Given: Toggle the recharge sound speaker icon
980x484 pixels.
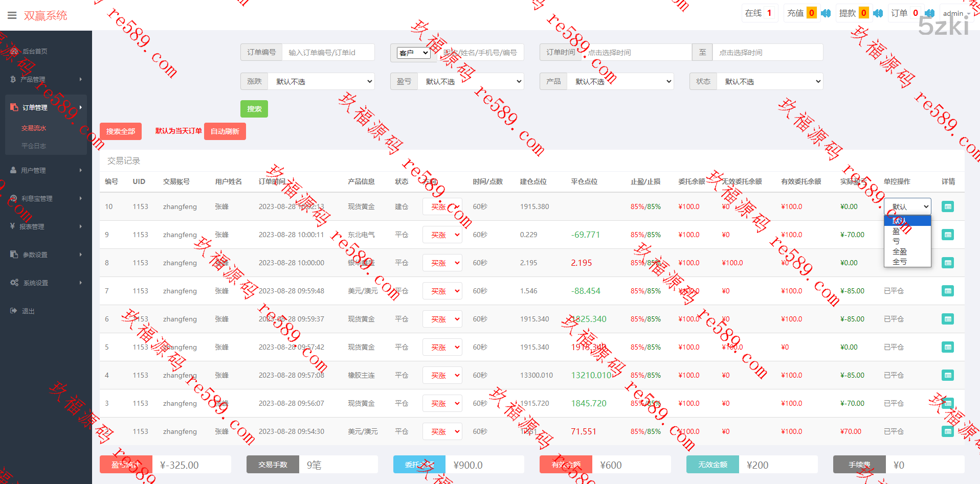Looking at the screenshot, I should click(826, 13).
